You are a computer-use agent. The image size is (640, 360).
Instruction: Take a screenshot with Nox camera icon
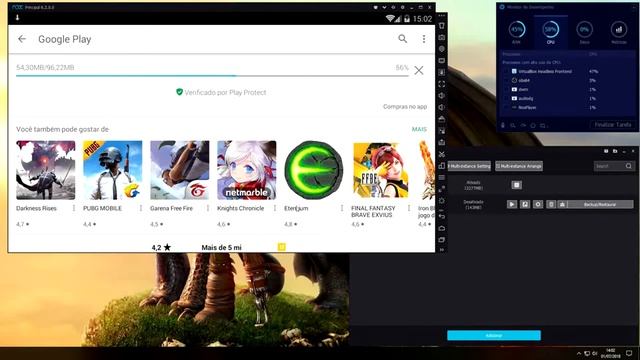pos(442,38)
